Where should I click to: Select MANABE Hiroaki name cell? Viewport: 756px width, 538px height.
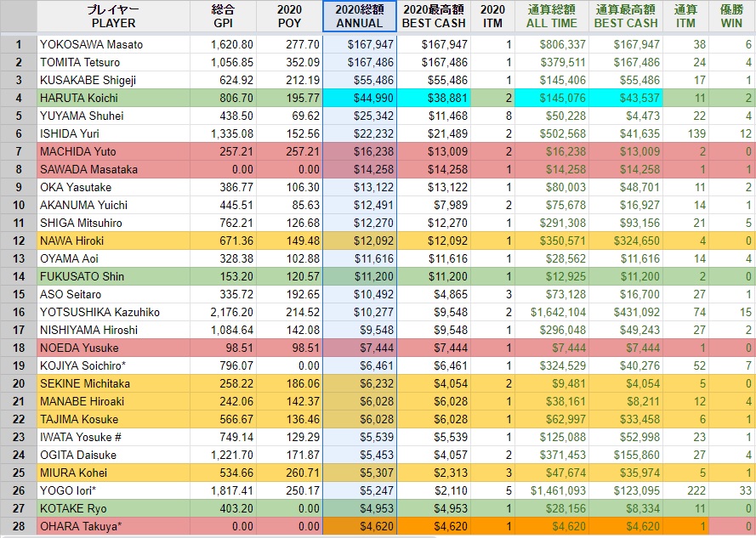coord(113,401)
